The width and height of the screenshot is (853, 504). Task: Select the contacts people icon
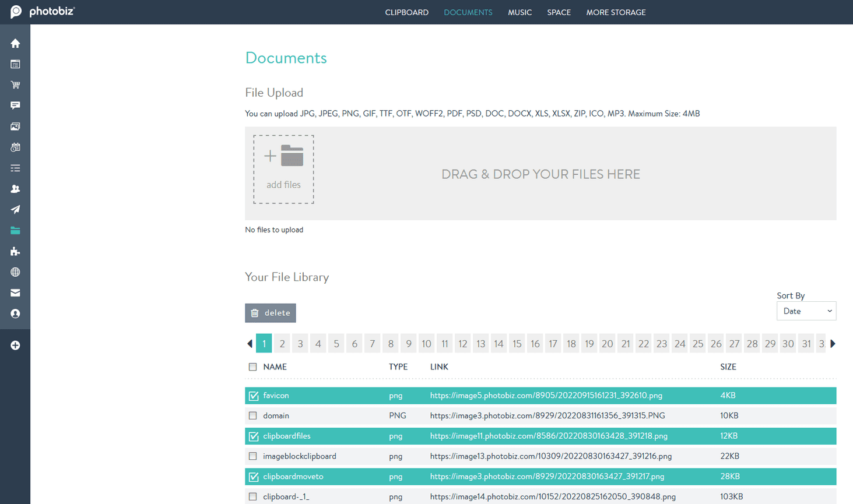coord(15,189)
